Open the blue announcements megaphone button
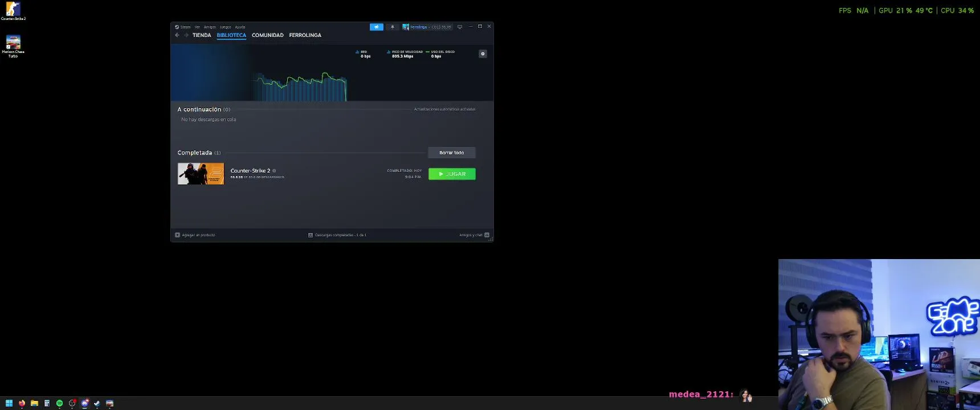This screenshot has height=410, width=980. pos(377,27)
